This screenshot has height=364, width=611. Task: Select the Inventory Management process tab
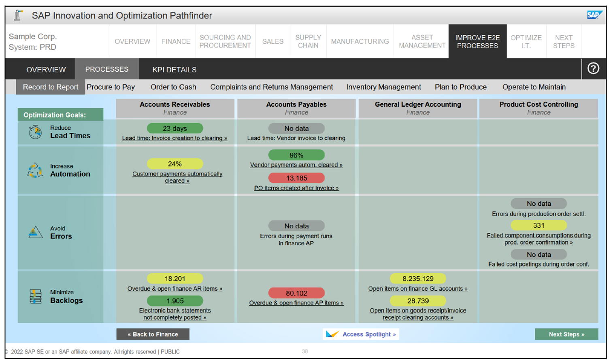click(x=383, y=87)
